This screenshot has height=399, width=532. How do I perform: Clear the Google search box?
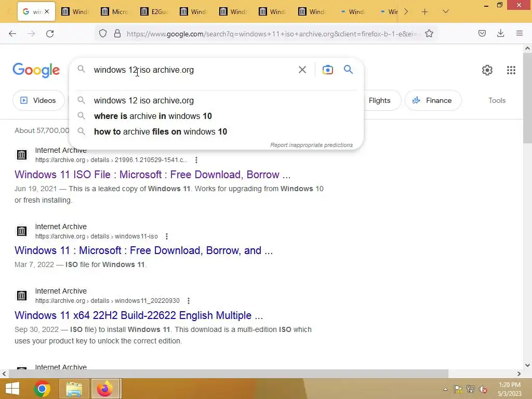(x=302, y=70)
